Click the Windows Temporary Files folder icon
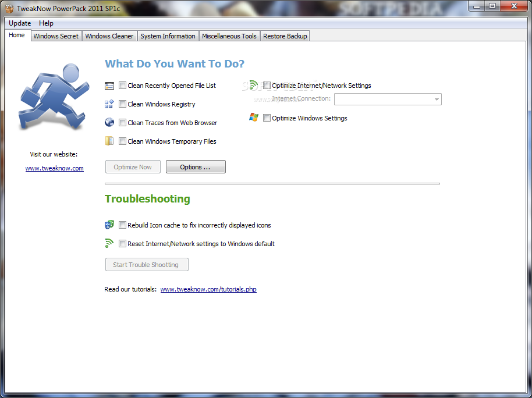The image size is (532, 398). (x=109, y=141)
